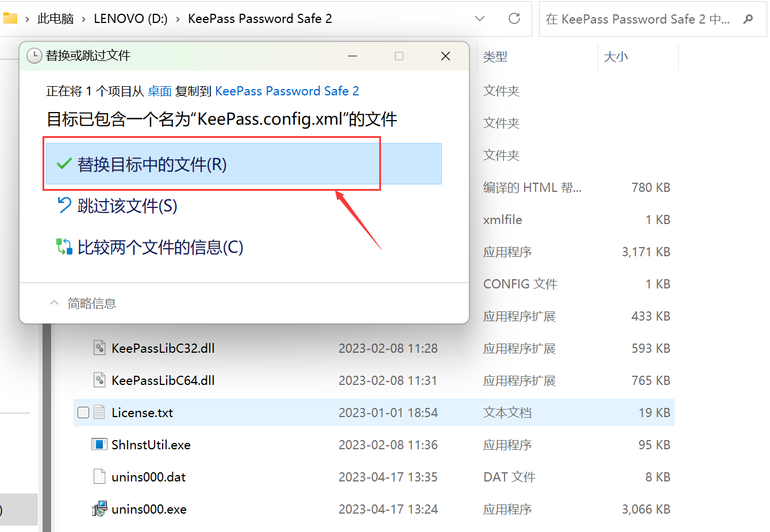Close the replace or skip files dialog
This screenshot has width=770, height=532.
click(x=445, y=56)
